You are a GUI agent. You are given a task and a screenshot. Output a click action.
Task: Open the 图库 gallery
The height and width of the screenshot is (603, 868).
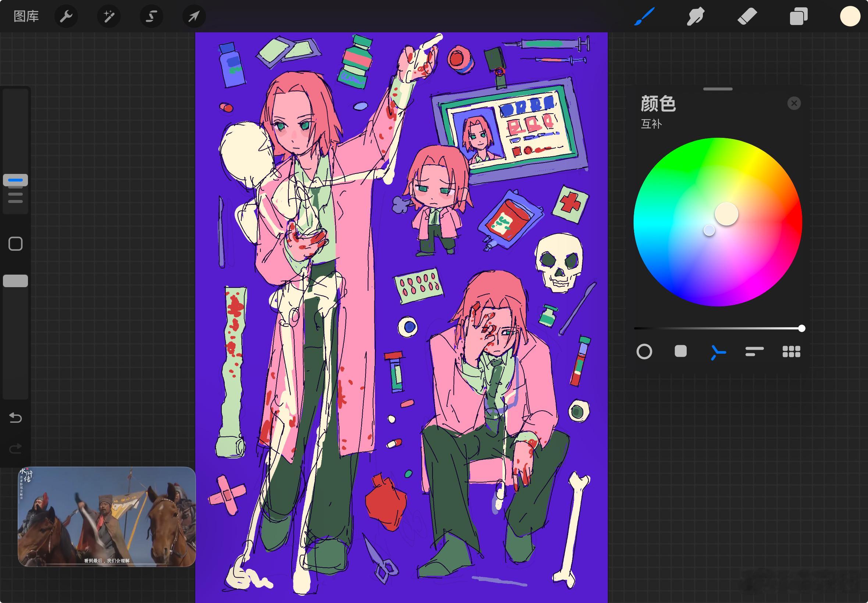(x=26, y=16)
